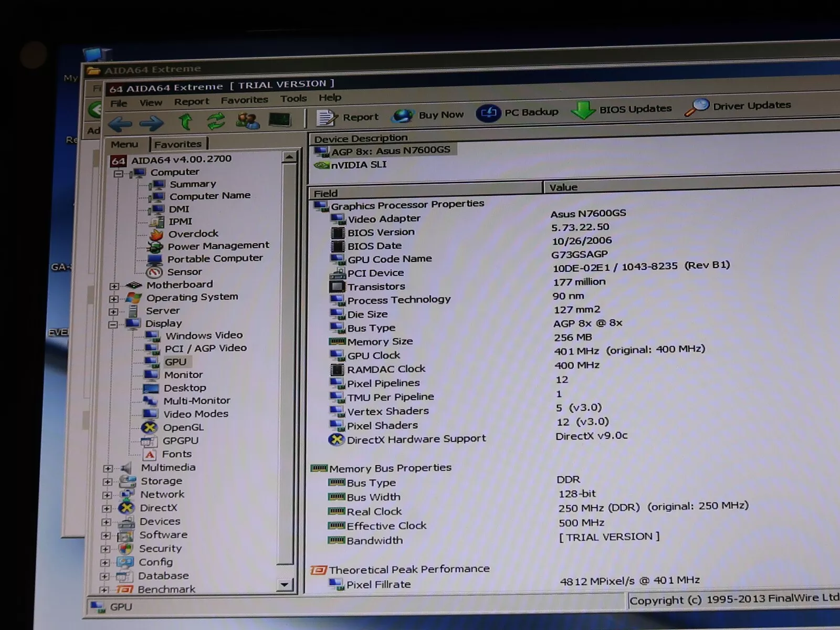
Task: Click the Power Management icon
Action: click(x=155, y=247)
